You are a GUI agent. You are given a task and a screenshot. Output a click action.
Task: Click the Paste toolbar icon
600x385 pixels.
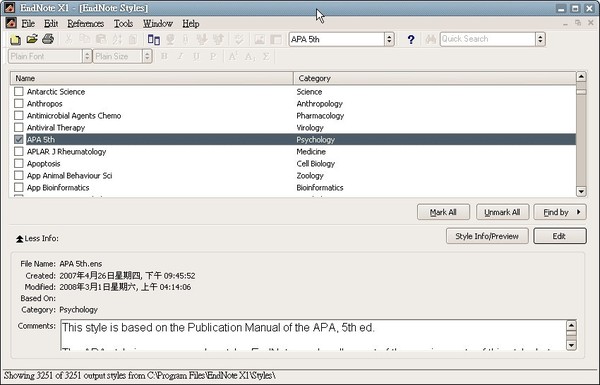click(x=101, y=39)
